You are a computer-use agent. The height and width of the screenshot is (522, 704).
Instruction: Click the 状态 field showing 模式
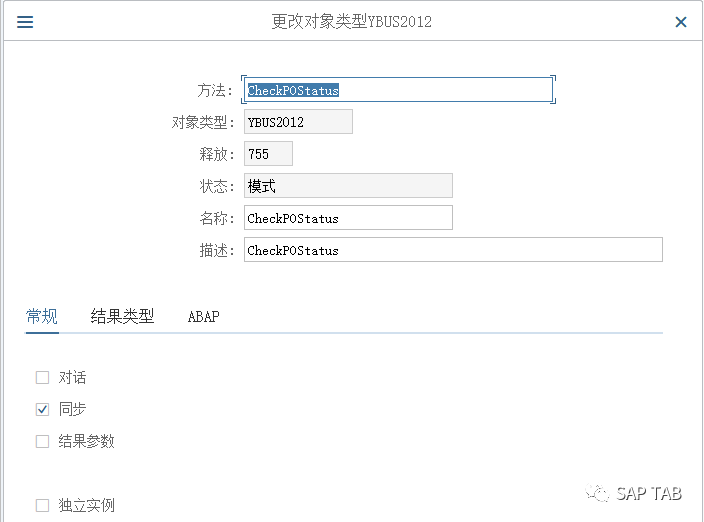click(x=348, y=185)
